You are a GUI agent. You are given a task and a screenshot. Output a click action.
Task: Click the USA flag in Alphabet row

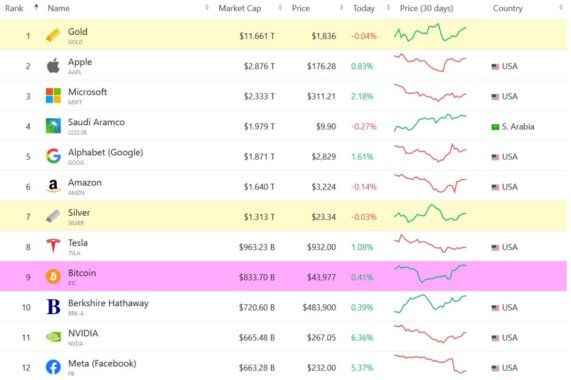point(495,157)
